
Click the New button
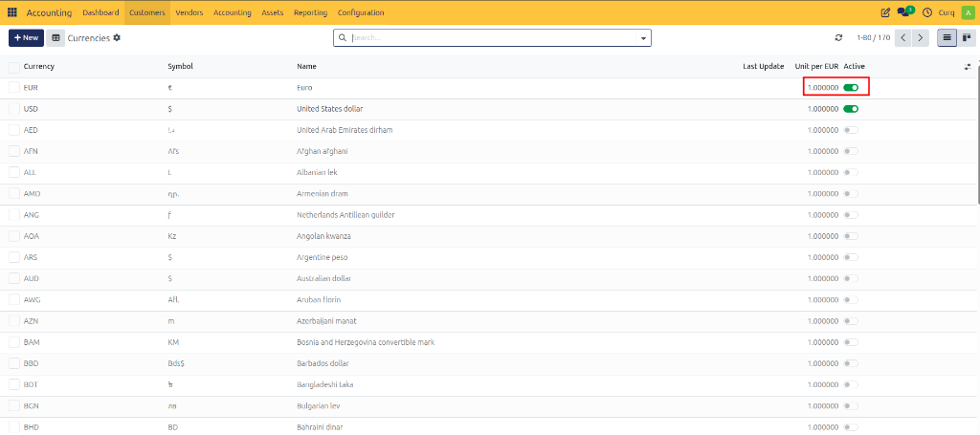click(26, 38)
